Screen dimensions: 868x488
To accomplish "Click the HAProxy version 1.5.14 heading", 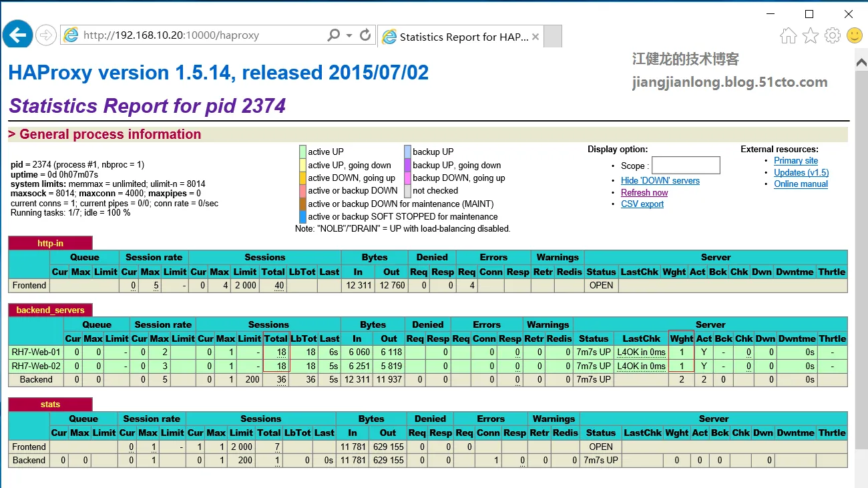I will tap(218, 73).
